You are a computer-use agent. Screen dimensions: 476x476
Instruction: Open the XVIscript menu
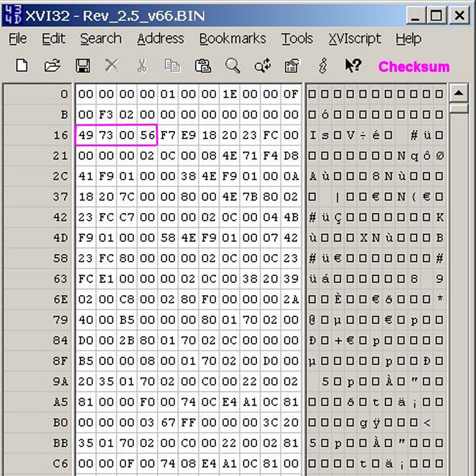click(x=355, y=39)
